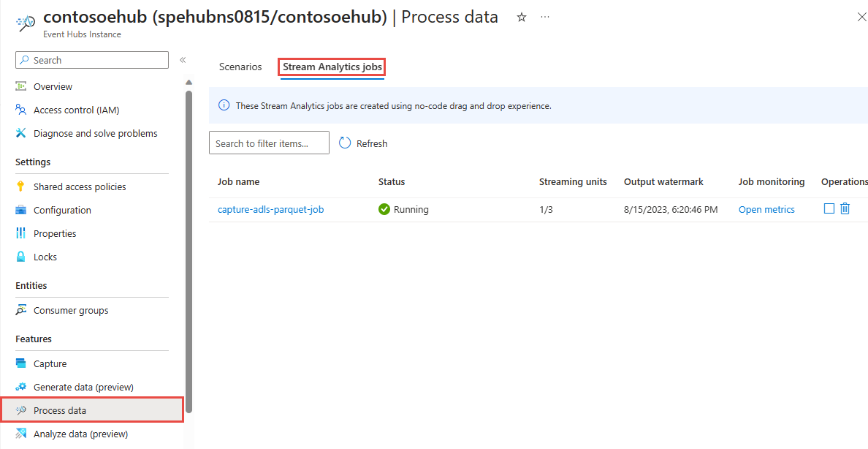The height and width of the screenshot is (449, 868).
Task: Delete the job with trash icon
Action: (845, 208)
